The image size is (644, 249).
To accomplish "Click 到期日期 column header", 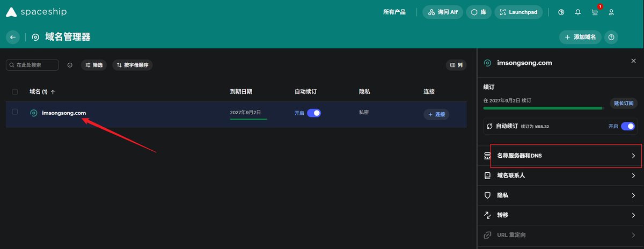I will tap(241, 92).
